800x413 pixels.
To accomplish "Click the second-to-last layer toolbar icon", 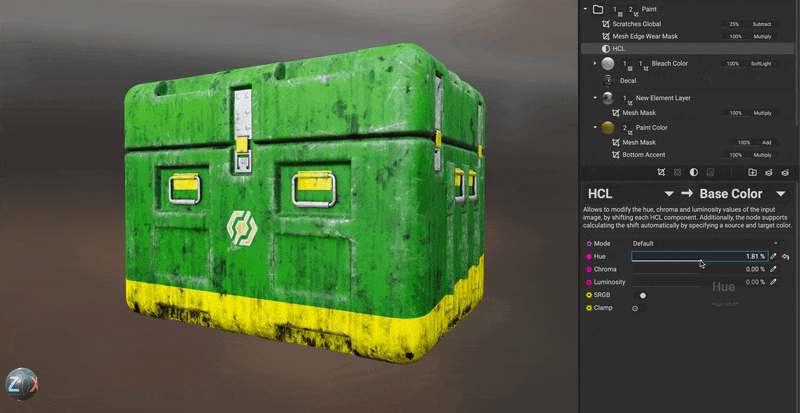I will [769, 173].
